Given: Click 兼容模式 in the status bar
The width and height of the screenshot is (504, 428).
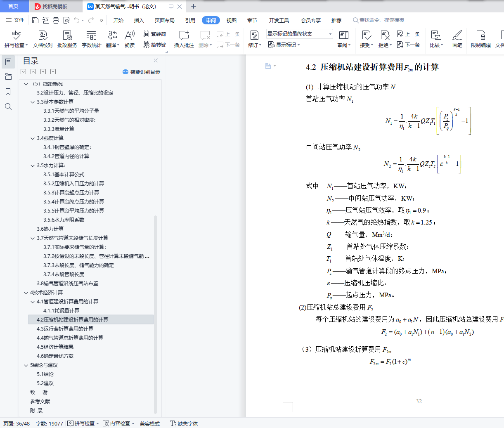Looking at the screenshot, I should 149,423.
